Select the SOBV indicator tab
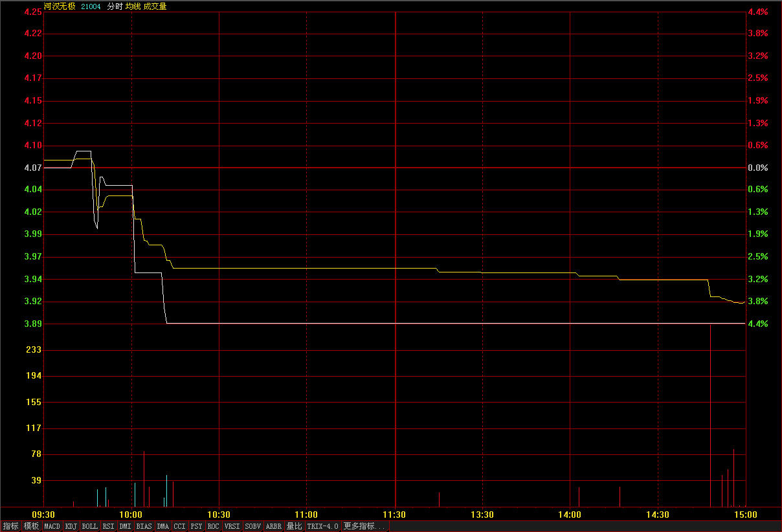782x532 pixels. [x=253, y=526]
